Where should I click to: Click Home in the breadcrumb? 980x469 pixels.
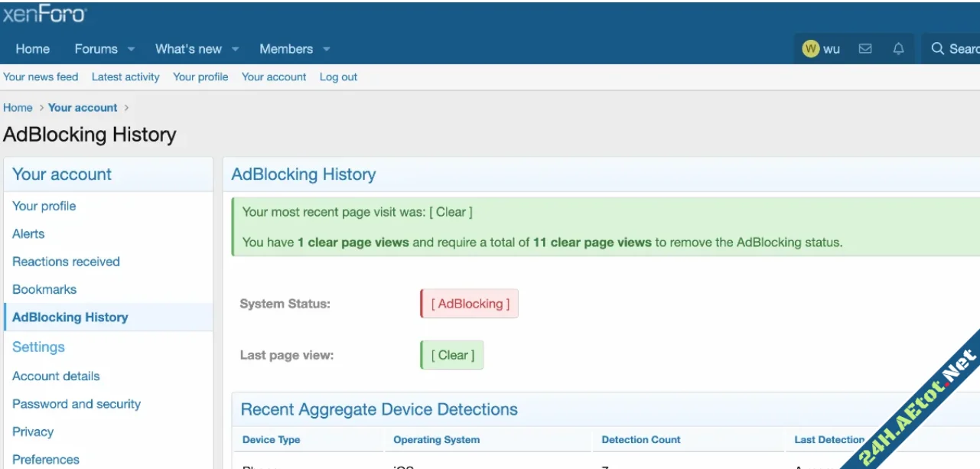[x=18, y=108]
